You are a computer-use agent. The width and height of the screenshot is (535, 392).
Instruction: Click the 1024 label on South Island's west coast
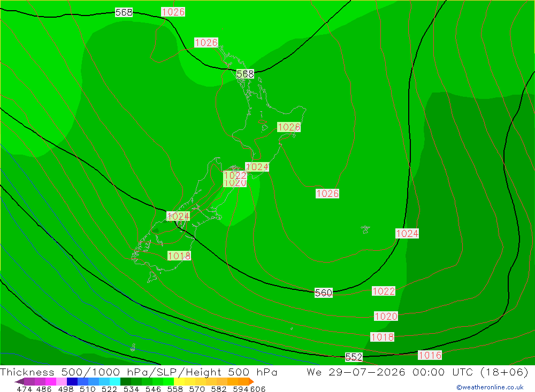178,216
